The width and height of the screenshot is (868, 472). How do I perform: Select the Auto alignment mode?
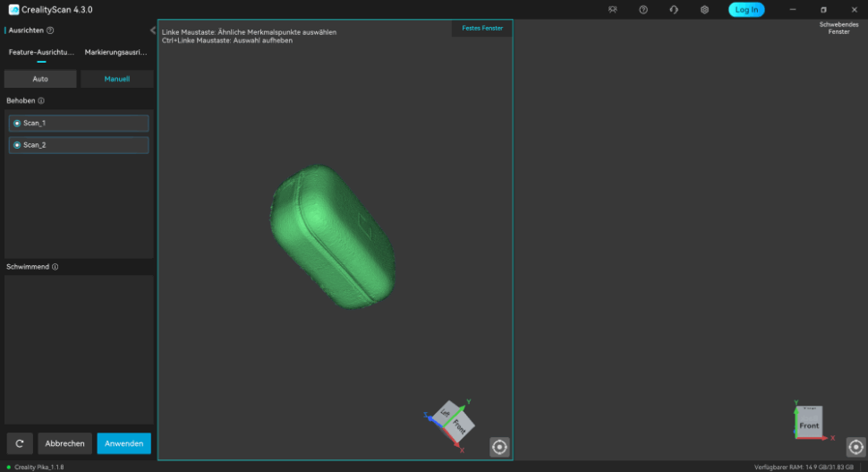coord(40,79)
